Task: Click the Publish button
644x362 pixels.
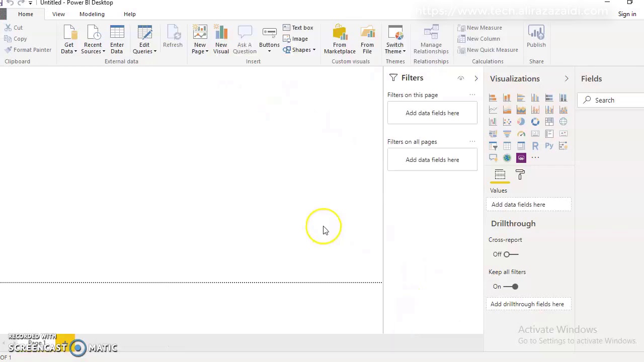Action: tap(536, 37)
